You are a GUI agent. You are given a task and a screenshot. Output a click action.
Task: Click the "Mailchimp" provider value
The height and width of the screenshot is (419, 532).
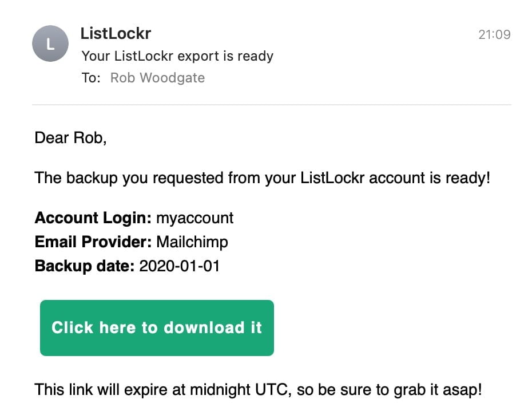[x=192, y=242]
